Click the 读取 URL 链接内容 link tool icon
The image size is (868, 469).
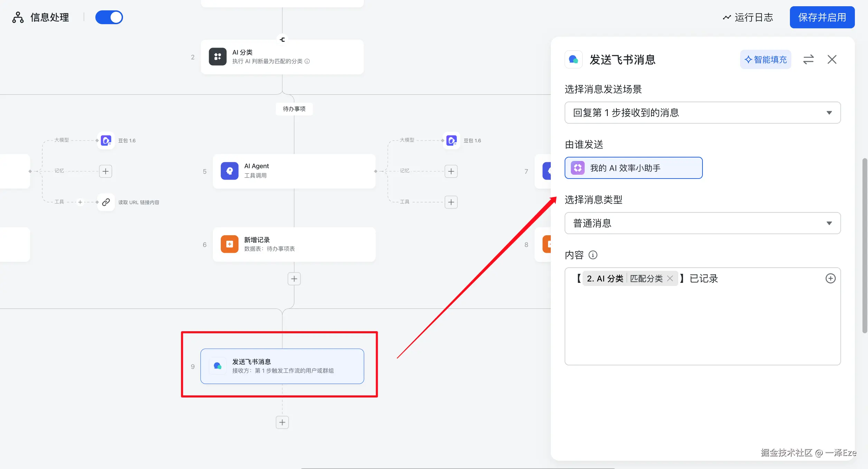coord(106,202)
